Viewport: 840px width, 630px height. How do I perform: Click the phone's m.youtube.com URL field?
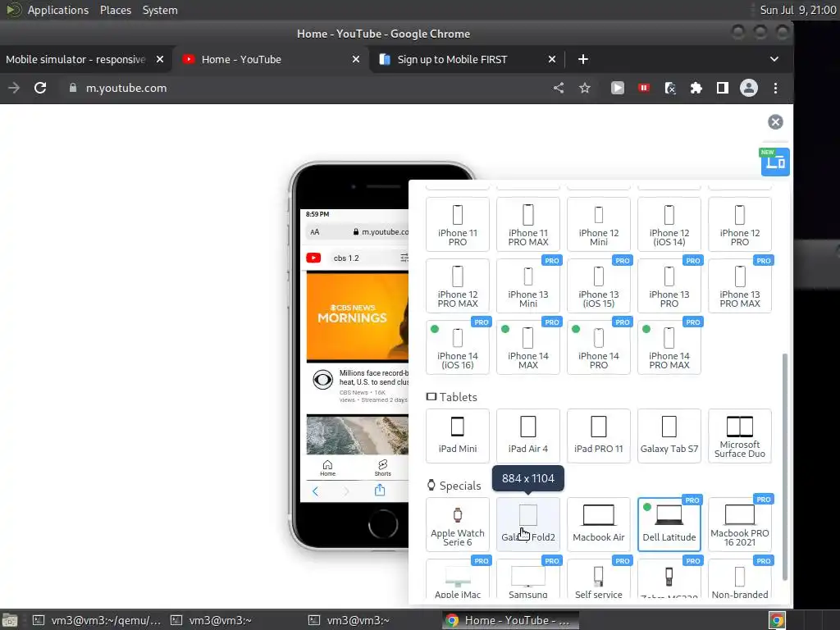tap(358, 232)
